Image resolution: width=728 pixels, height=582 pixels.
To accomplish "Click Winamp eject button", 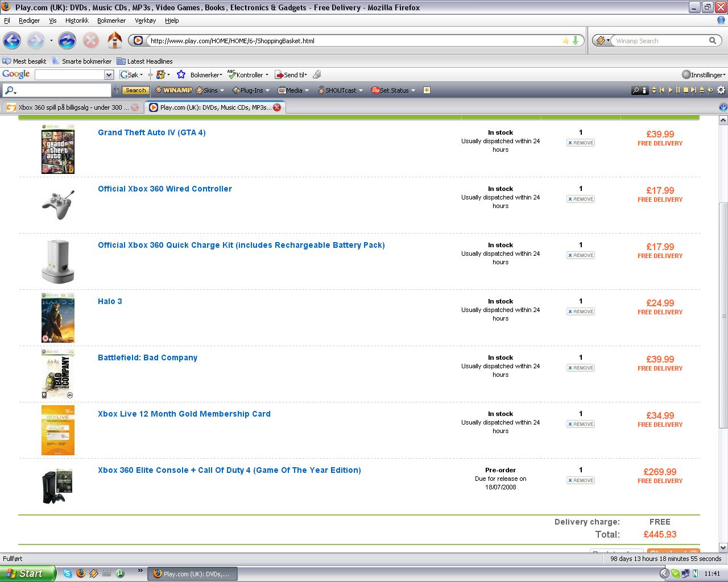I will [702, 90].
